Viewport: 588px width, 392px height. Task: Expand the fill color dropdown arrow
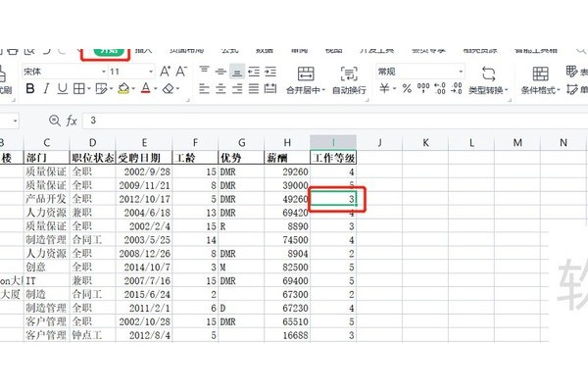pos(133,89)
